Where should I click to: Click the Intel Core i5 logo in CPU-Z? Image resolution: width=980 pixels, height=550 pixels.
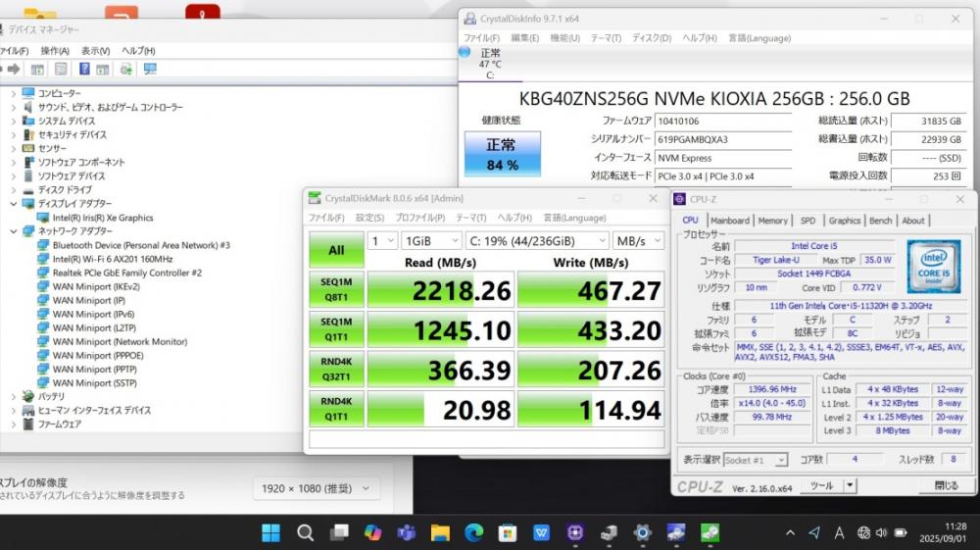tap(934, 267)
